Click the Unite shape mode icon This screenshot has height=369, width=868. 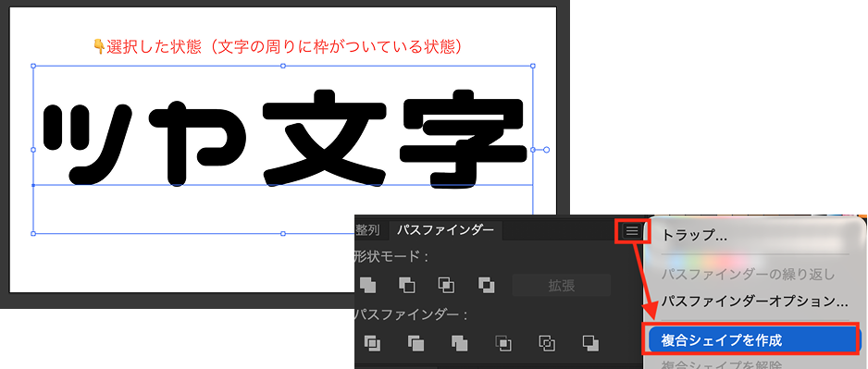point(367,285)
